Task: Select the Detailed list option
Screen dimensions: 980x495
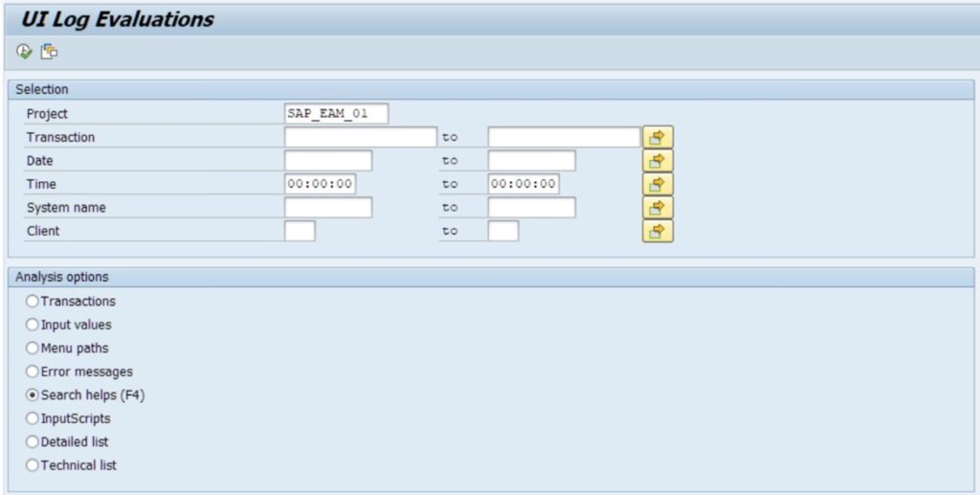Action: click(x=33, y=441)
